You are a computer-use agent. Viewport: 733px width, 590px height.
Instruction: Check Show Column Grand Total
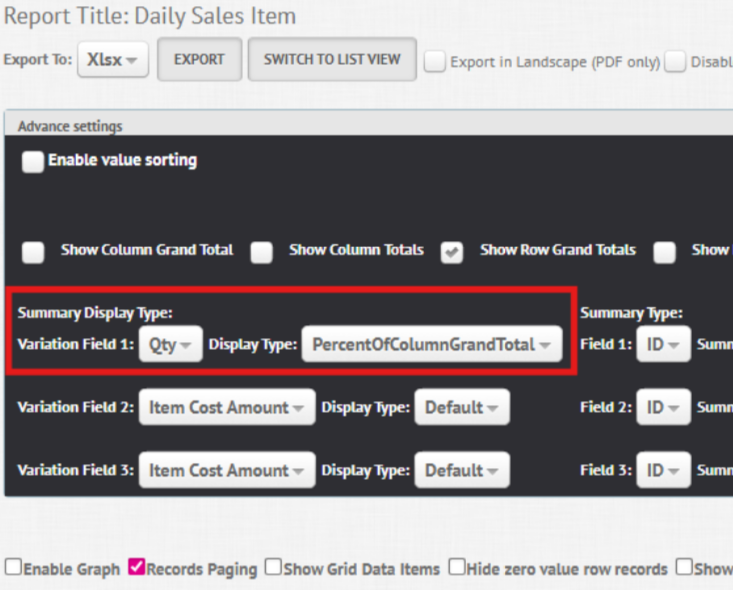coord(34,252)
